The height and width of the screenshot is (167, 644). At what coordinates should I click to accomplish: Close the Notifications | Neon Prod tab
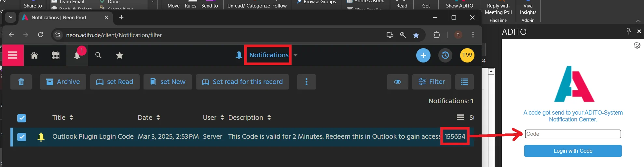(x=106, y=17)
